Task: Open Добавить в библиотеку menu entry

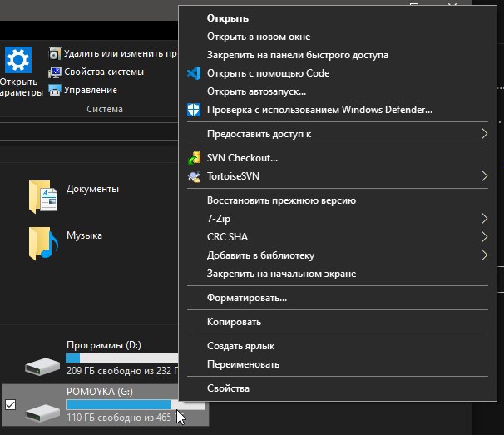Action: [x=338, y=255]
